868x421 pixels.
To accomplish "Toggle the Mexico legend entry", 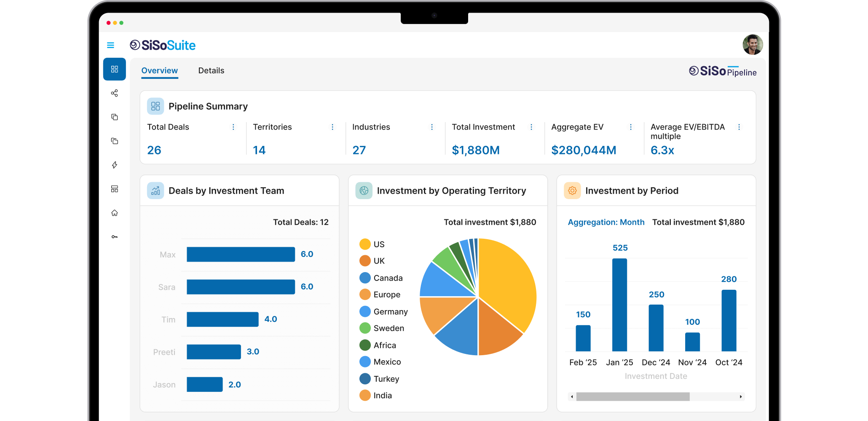I will point(380,362).
